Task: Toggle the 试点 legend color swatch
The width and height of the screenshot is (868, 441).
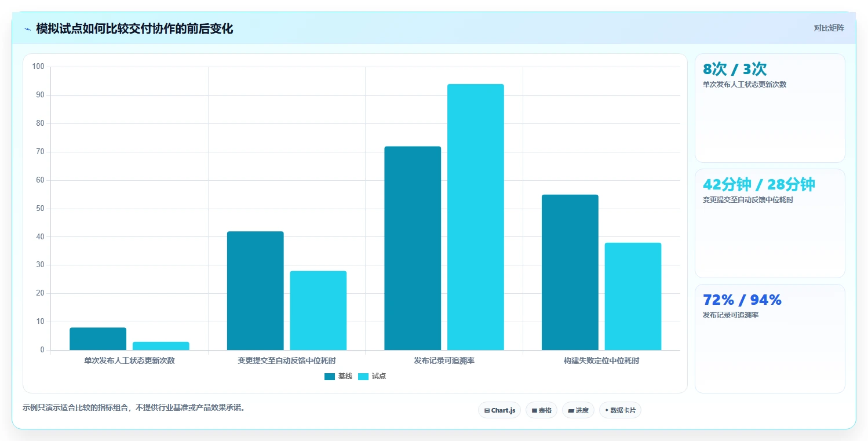Action: 363,377
